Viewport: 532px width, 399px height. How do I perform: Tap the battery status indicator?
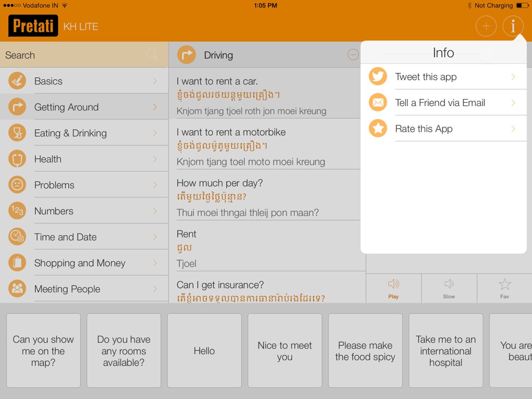coord(522,5)
